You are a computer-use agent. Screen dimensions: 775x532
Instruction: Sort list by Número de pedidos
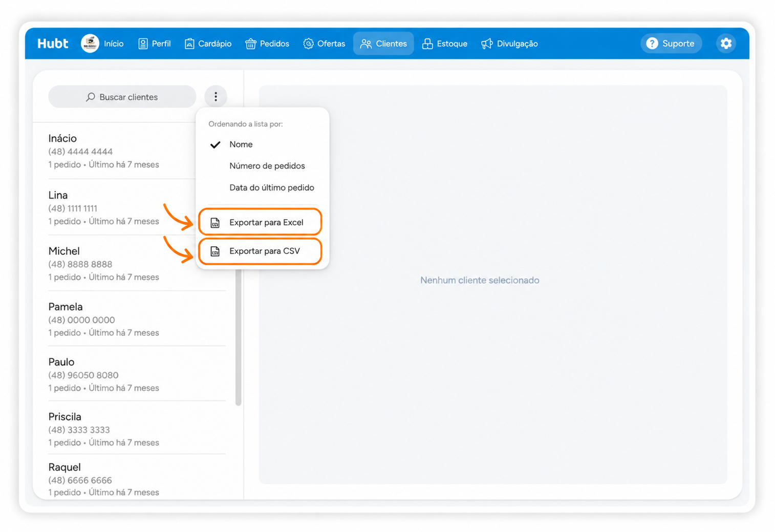click(262, 166)
